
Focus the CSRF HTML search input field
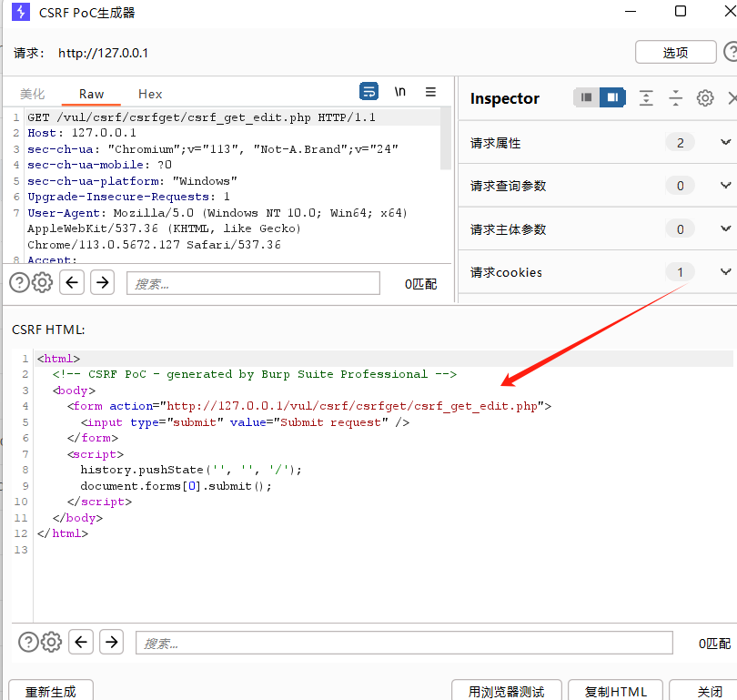coord(404,643)
